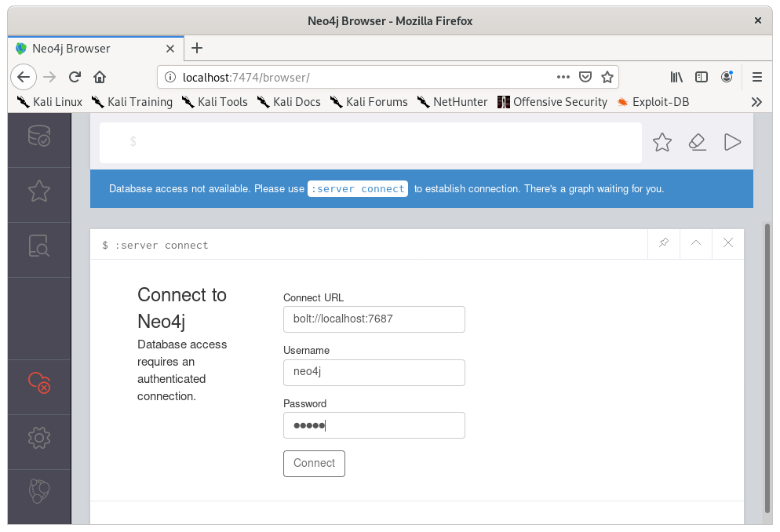780x532 pixels.
Task: Open the Database information sidebar icon
Action: pos(39,136)
